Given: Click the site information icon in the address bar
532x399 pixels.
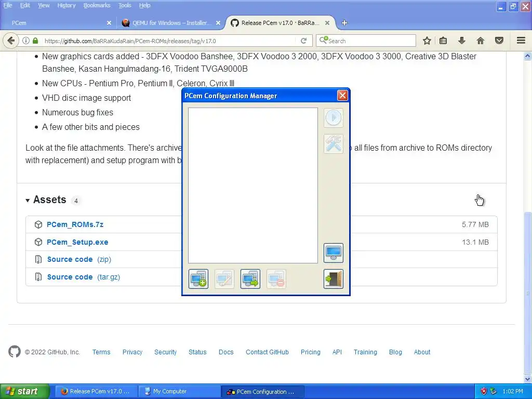Looking at the screenshot, I should point(26,41).
